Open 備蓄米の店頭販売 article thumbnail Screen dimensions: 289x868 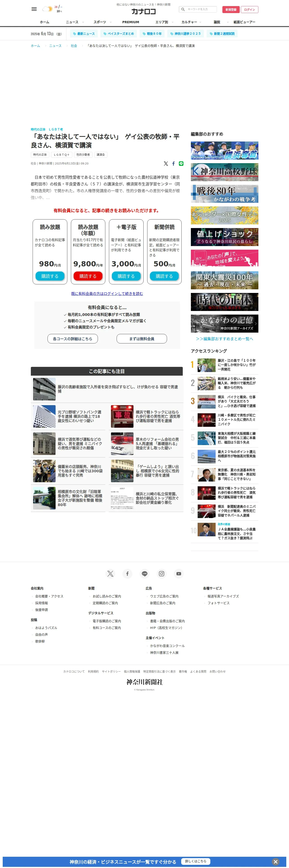(44, 471)
